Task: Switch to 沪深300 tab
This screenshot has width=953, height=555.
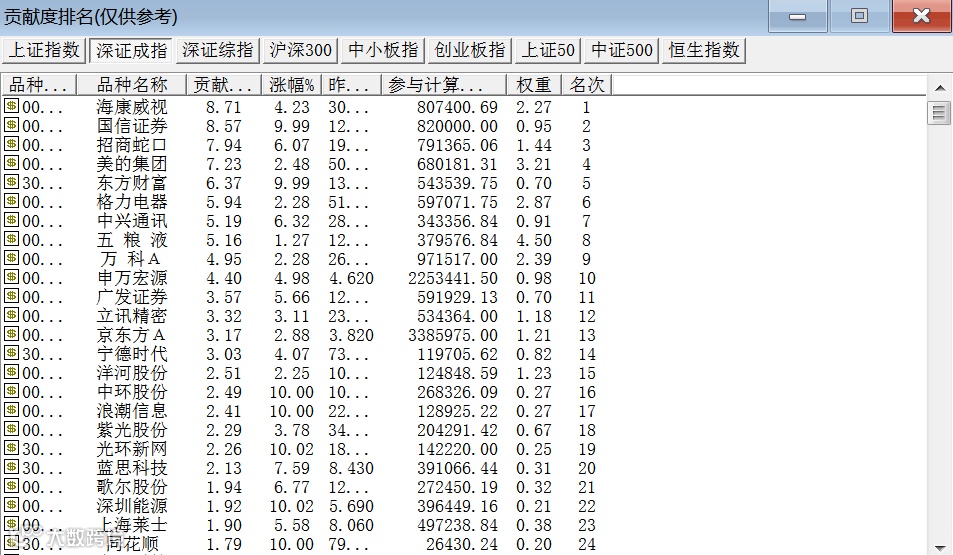Action: (301, 50)
